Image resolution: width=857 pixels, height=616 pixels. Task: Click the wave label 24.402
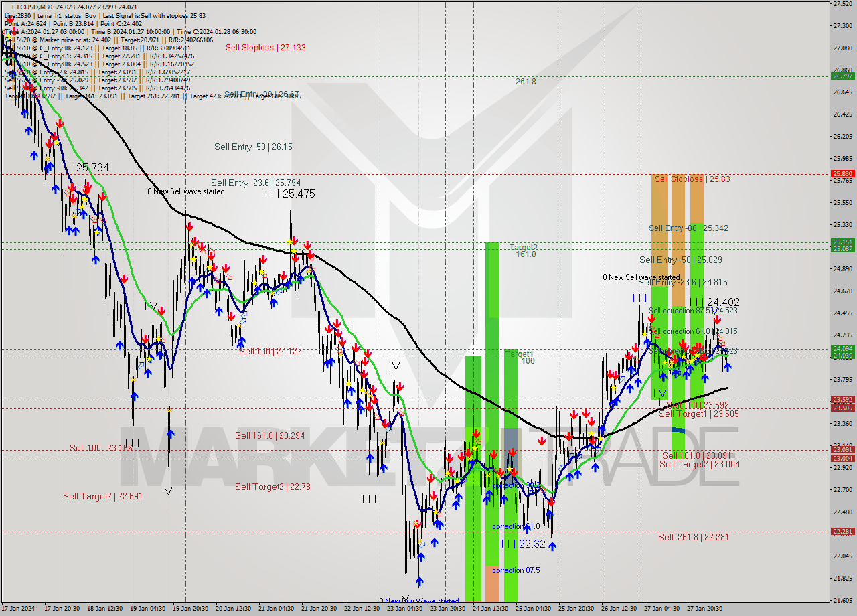(715, 303)
